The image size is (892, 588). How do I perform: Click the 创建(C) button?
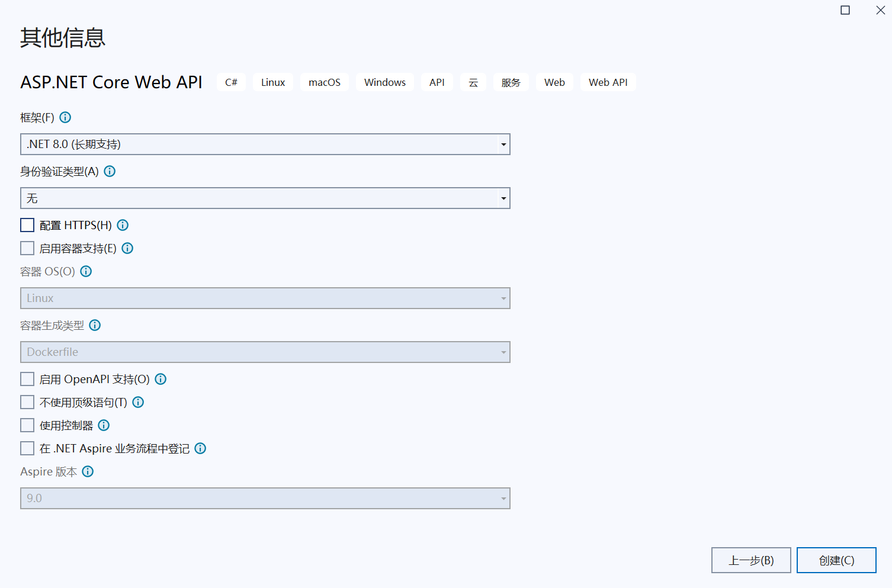coord(836,560)
